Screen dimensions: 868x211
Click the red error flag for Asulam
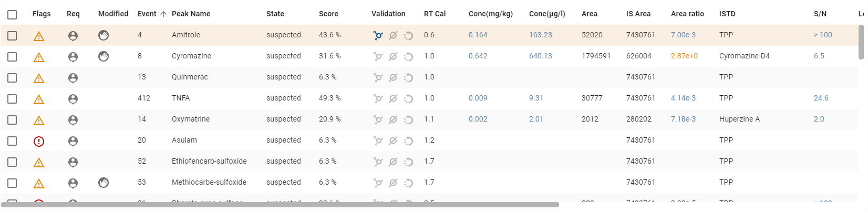pos(39,141)
